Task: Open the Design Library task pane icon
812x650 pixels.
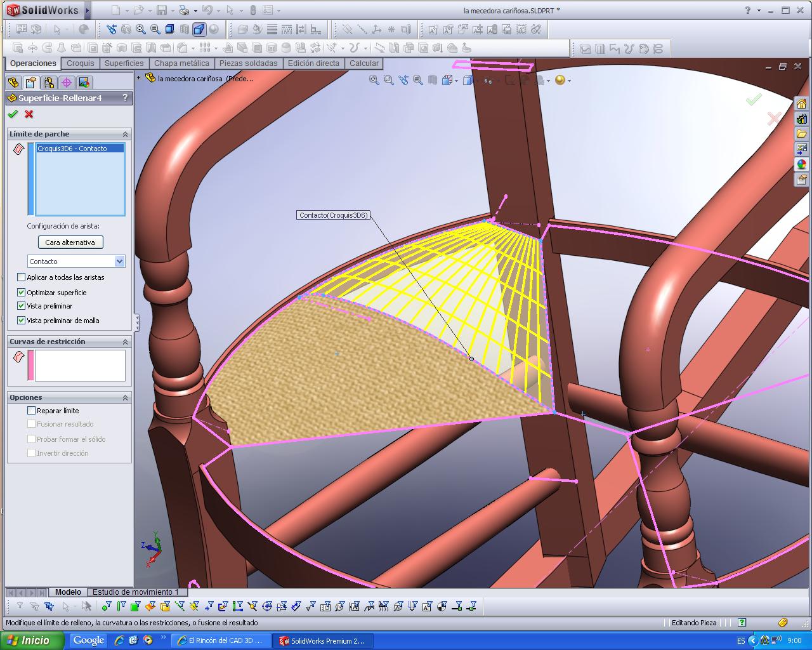Action: (802, 119)
